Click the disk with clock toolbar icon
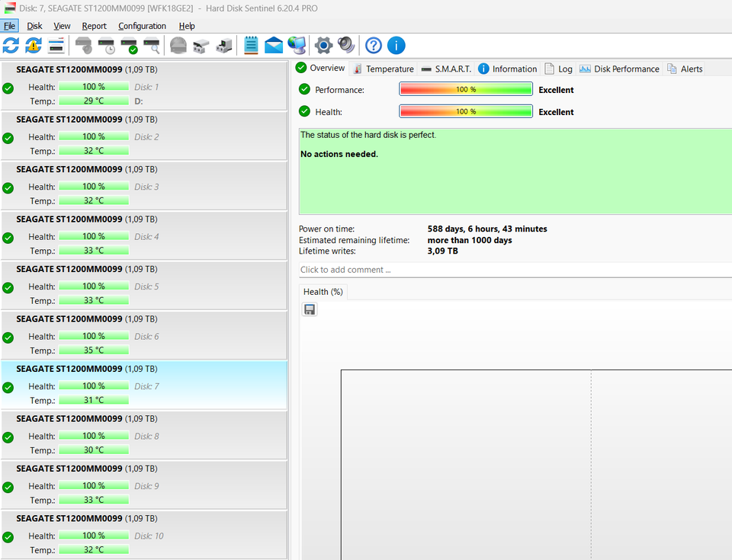732x560 pixels. pos(107,46)
